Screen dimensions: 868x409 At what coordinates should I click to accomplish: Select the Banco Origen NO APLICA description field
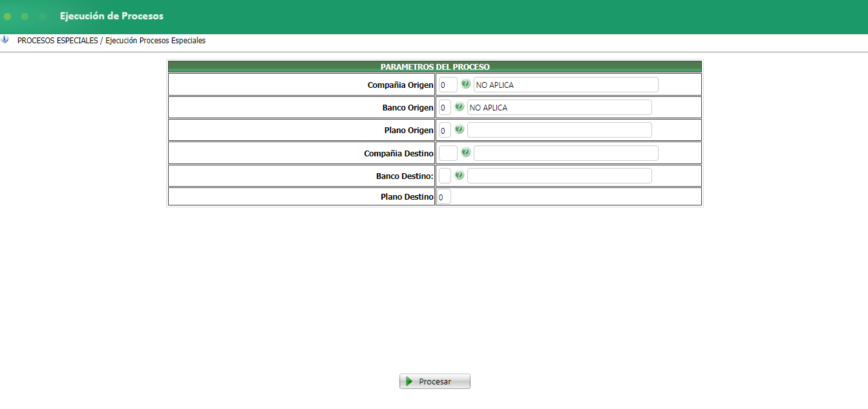(560, 107)
